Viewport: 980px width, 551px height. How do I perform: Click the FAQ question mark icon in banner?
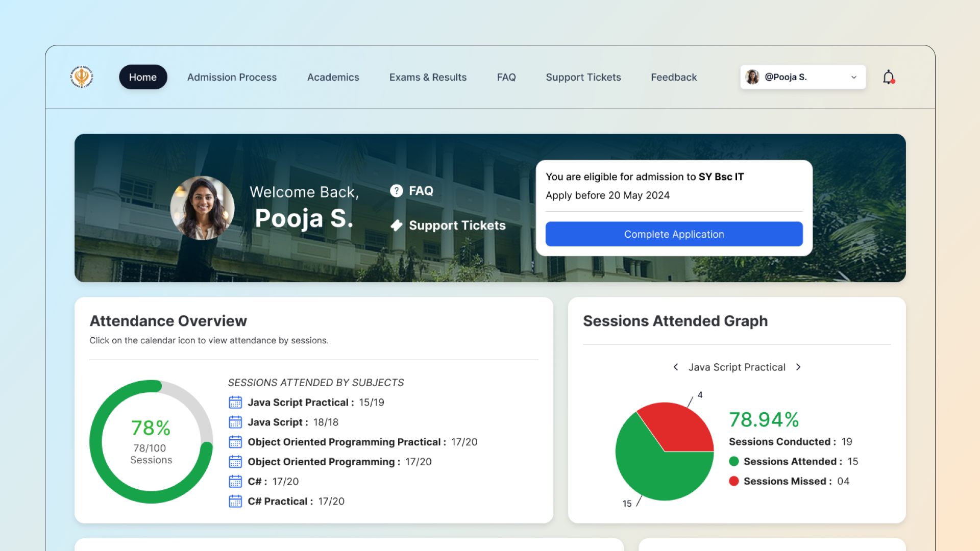(x=397, y=191)
